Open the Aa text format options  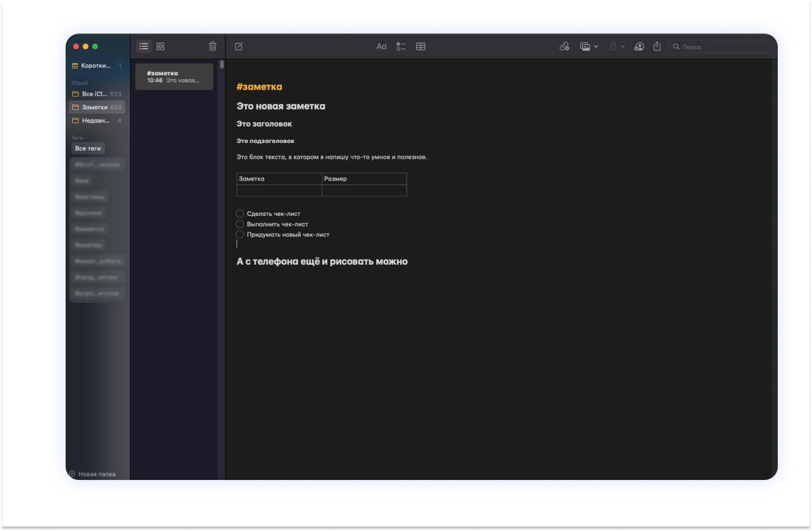381,47
